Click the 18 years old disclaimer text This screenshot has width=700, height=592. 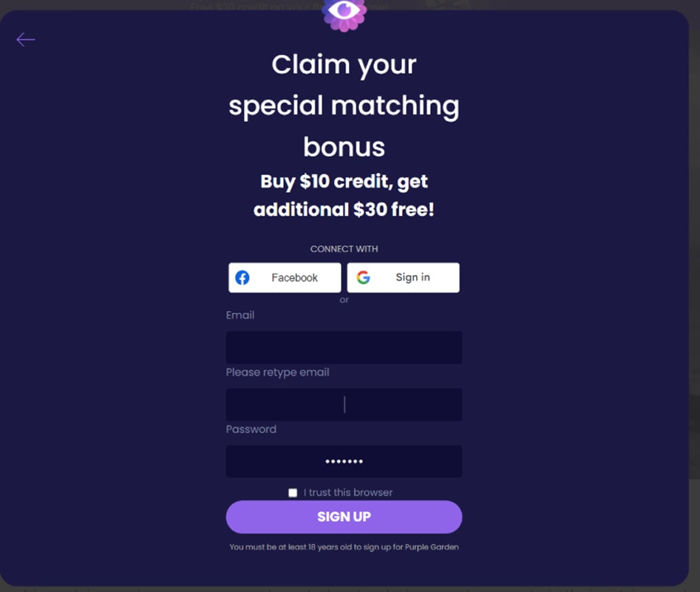click(344, 547)
